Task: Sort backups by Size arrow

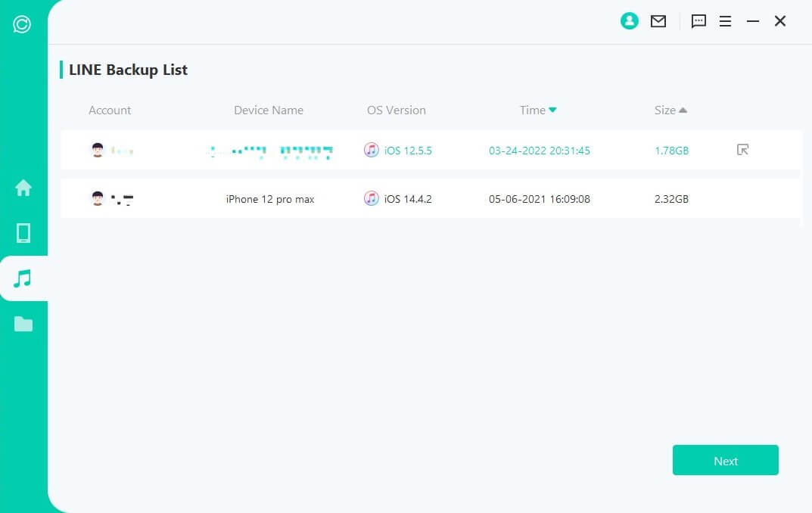Action: tap(683, 110)
